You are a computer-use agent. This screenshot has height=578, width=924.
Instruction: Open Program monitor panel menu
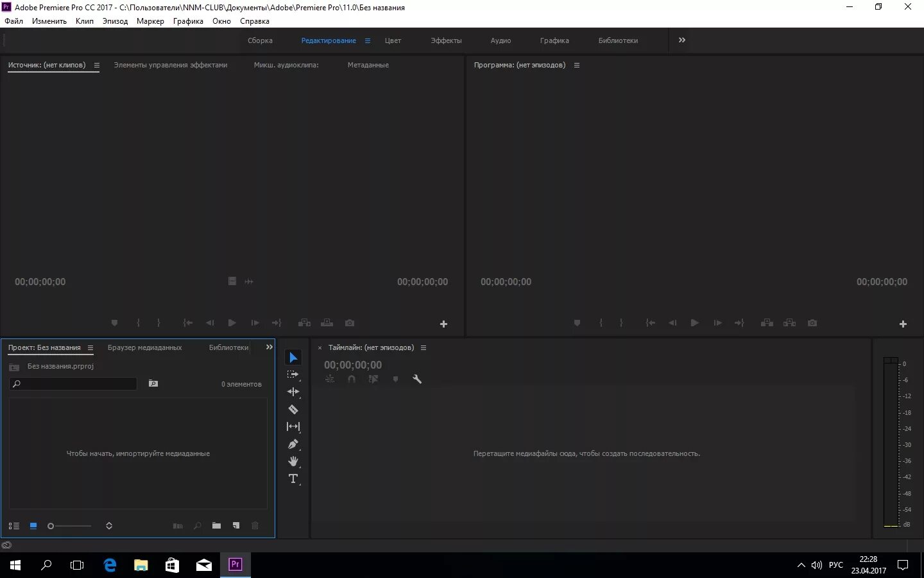[577, 66]
